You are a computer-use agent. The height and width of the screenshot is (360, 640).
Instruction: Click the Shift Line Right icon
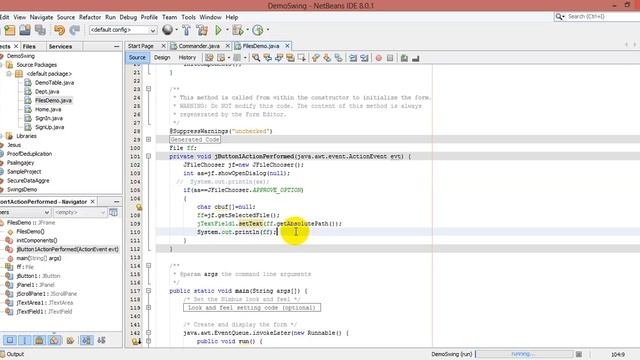364,58
